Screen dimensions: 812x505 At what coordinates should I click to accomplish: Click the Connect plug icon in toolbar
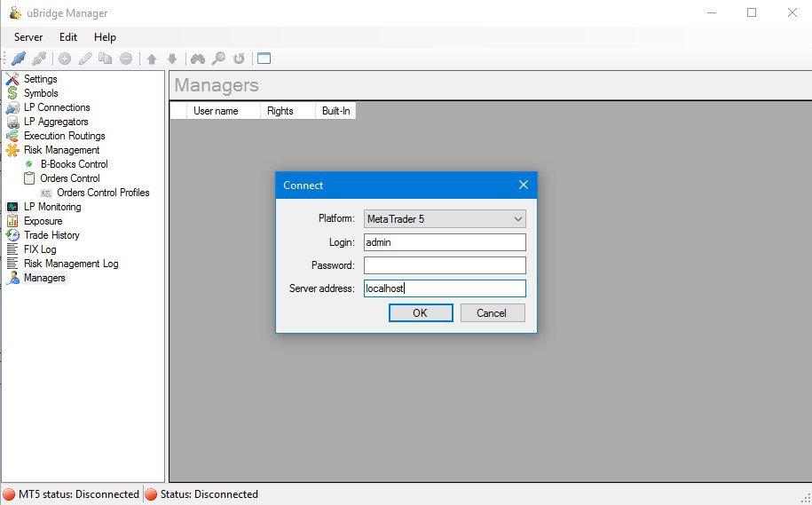(x=18, y=59)
